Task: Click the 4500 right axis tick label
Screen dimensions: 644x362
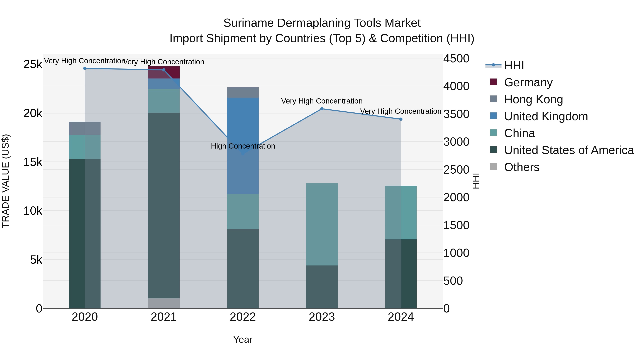Action: pos(456,59)
